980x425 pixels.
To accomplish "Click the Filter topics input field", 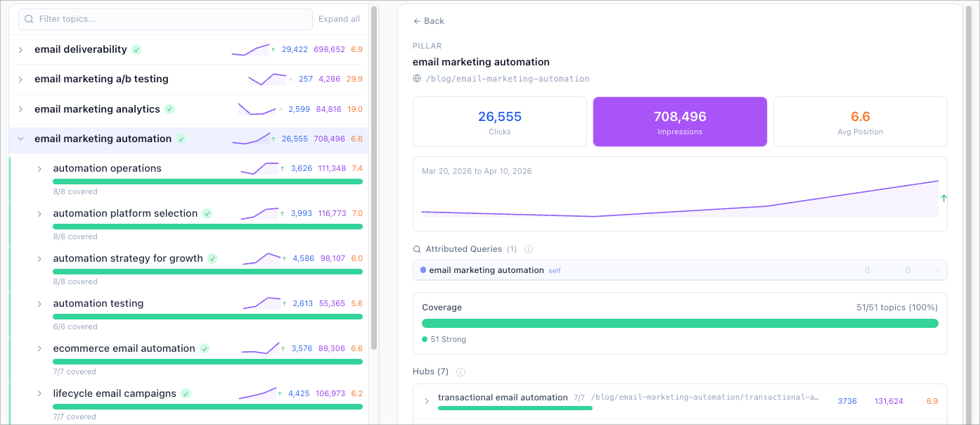I will click(x=165, y=19).
